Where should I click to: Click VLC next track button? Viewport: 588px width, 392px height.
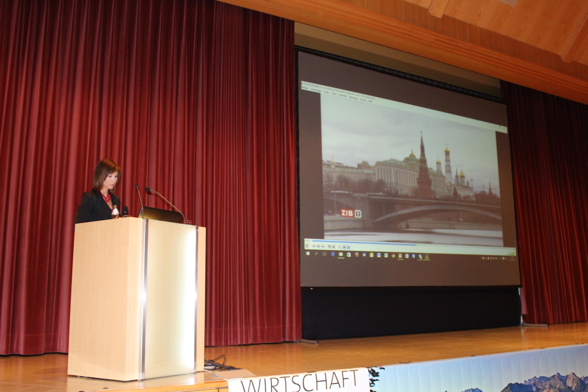click(323, 247)
